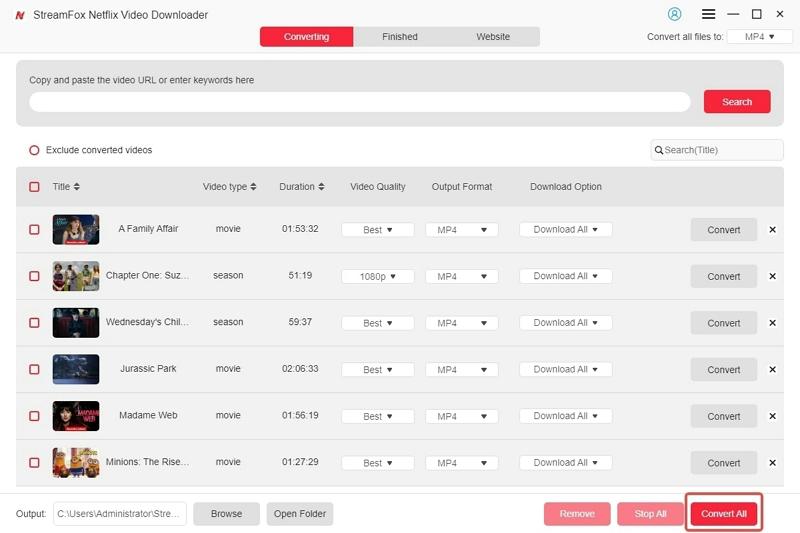Open video quality dropdown for A Family Affair
Screen dimensions: 800x533
(378, 230)
